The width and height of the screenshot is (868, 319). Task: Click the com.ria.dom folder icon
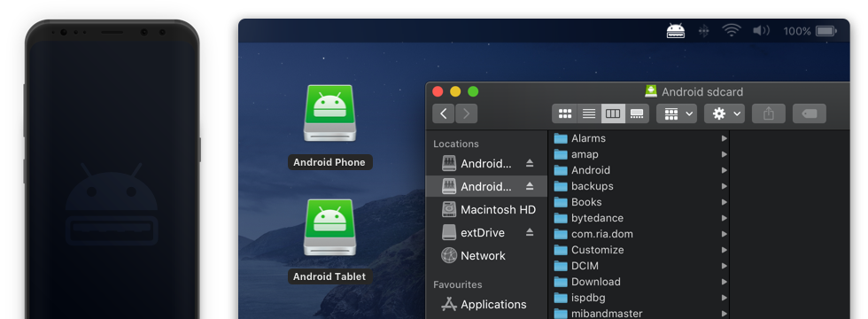561,234
